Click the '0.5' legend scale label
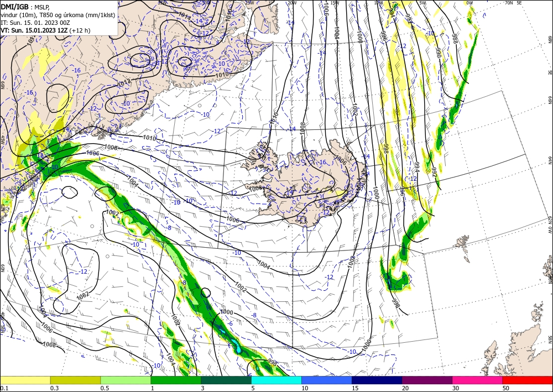Viewport: 553px width, 392px height. click(x=105, y=388)
